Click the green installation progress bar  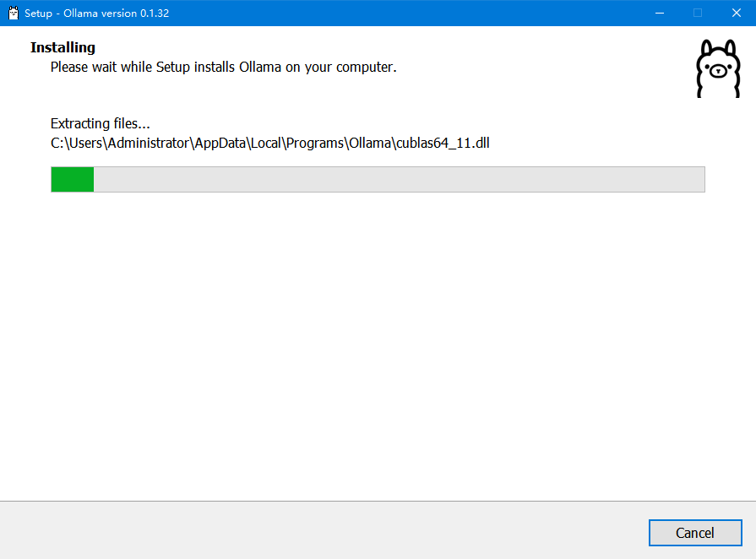pyautogui.click(x=378, y=179)
